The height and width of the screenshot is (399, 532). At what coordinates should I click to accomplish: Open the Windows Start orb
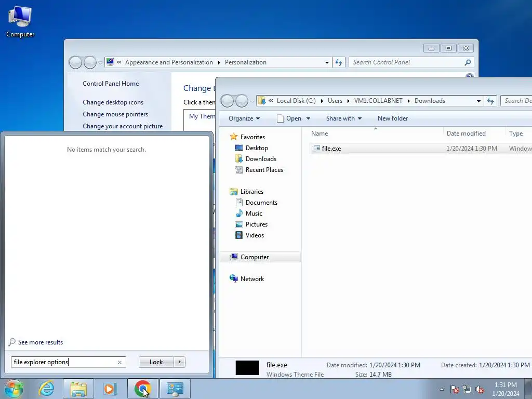[14, 389]
